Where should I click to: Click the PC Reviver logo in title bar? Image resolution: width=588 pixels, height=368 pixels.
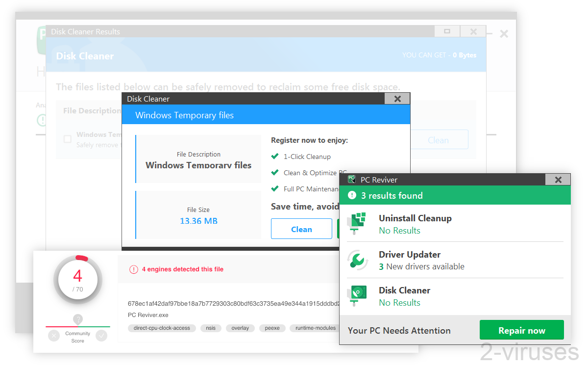point(351,180)
